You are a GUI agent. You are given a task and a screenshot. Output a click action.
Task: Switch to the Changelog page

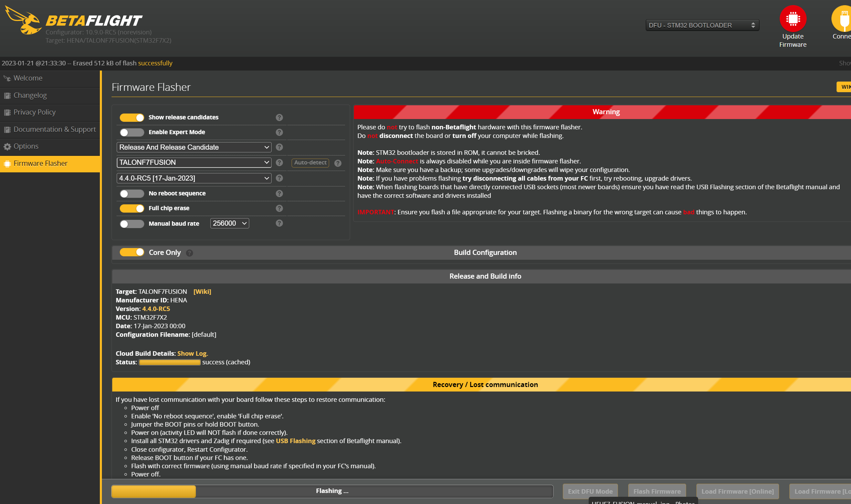pos(30,95)
